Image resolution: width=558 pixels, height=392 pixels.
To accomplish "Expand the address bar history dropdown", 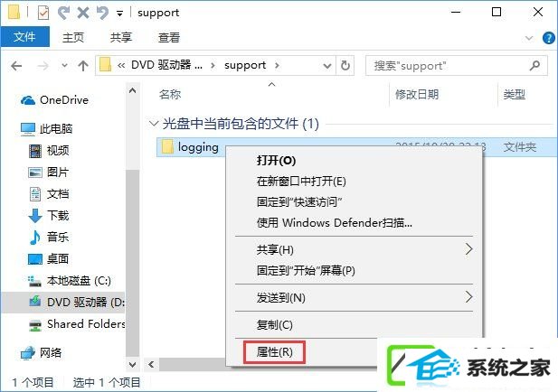I will click(327, 66).
